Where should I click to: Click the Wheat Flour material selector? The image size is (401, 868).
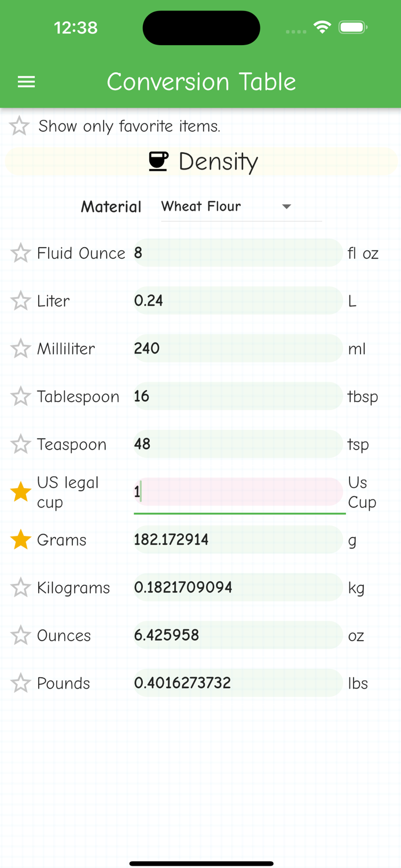click(201, 207)
